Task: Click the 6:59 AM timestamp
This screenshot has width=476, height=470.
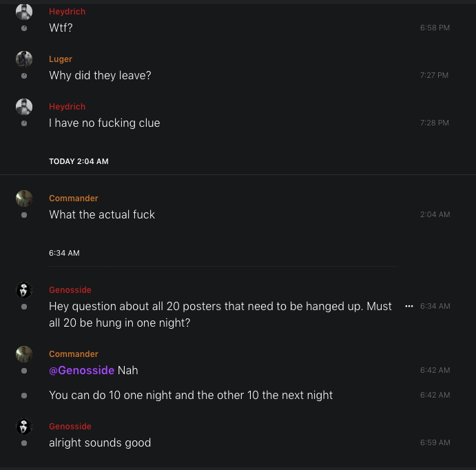Action: [435, 443]
